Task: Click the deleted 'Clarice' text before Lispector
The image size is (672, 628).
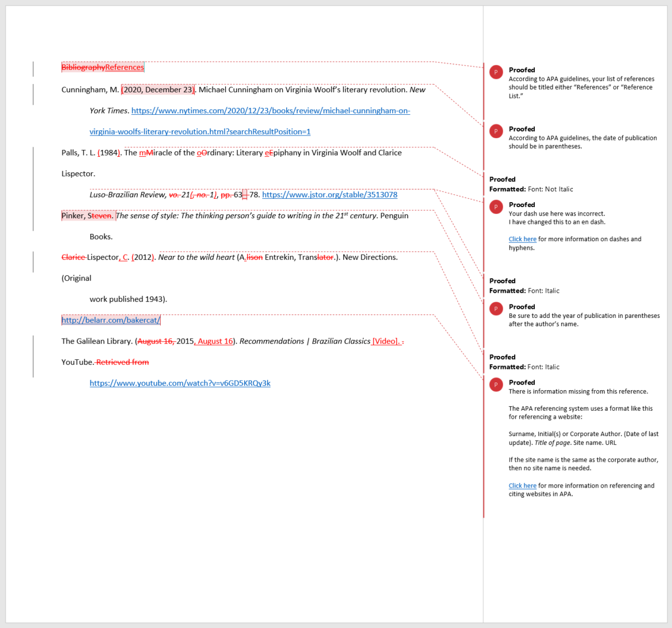Action: point(73,257)
